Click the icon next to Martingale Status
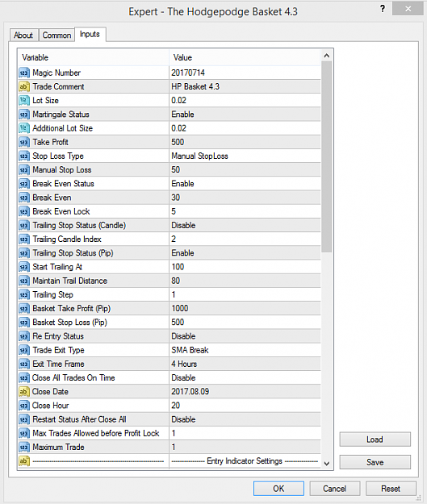427x504 pixels. pyautogui.click(x=24, y=115)
